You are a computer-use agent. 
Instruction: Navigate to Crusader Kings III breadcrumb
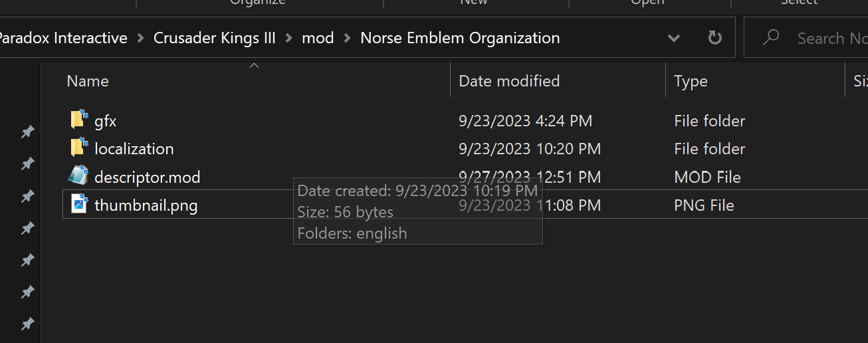(x=214, y=38)
